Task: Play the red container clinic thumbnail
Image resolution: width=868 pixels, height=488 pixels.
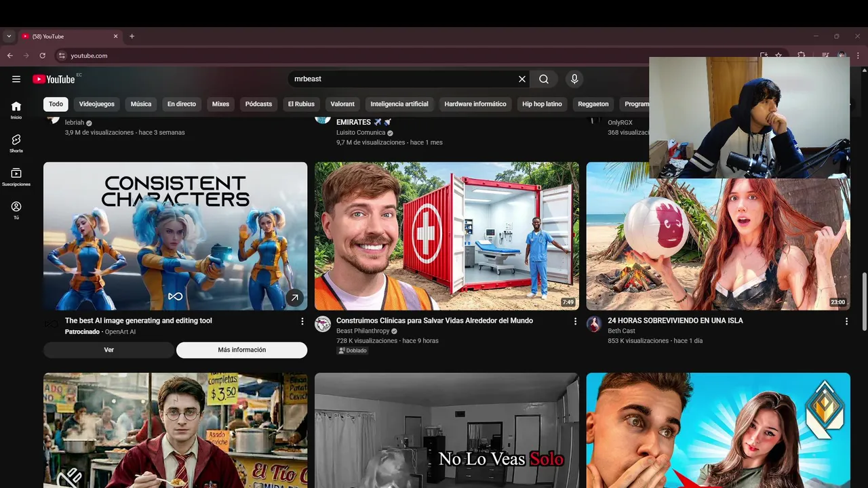Action: point(447,236)
